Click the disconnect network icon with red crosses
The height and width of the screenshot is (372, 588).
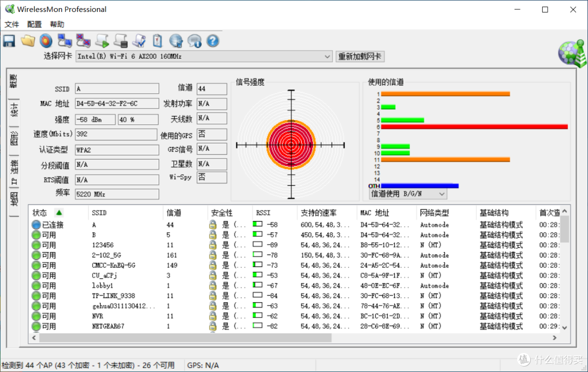(x=83, y=41)
